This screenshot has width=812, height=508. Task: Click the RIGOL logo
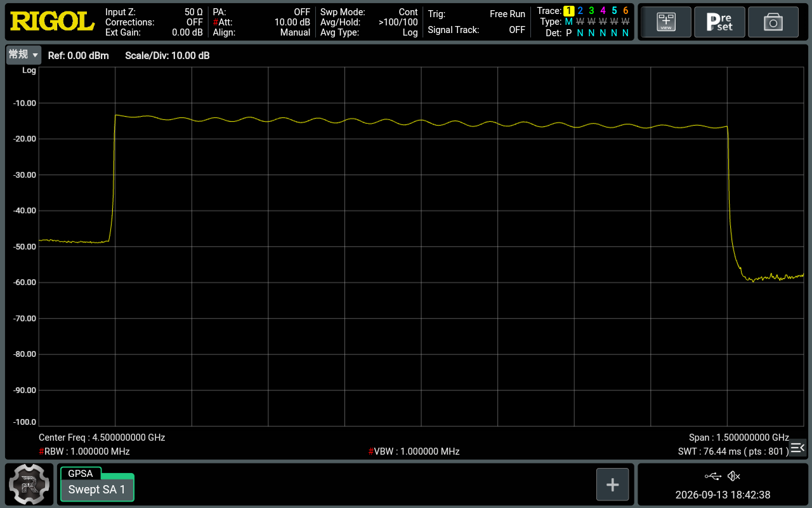pyautogui.click(x=52, y=22)
